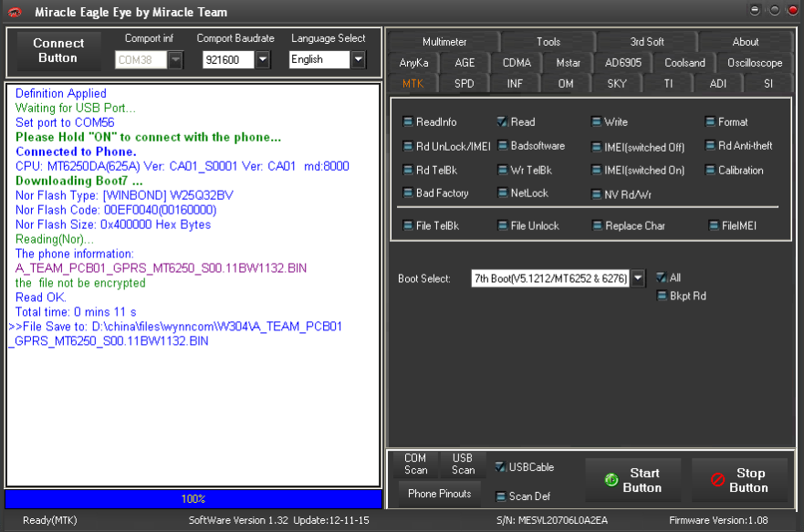
Task: Check the Badsoftware option
Action: click(x=503, y=146)
